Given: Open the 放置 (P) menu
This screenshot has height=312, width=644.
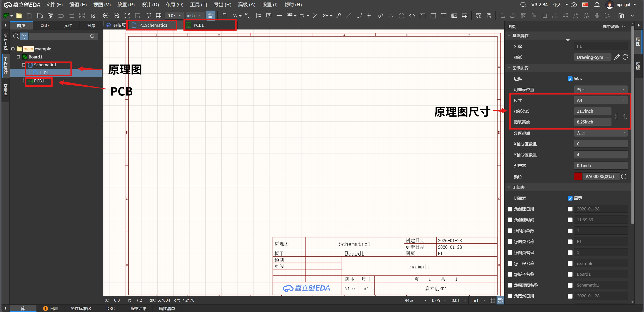Looking at the screenshot, I should click(126, 5).
